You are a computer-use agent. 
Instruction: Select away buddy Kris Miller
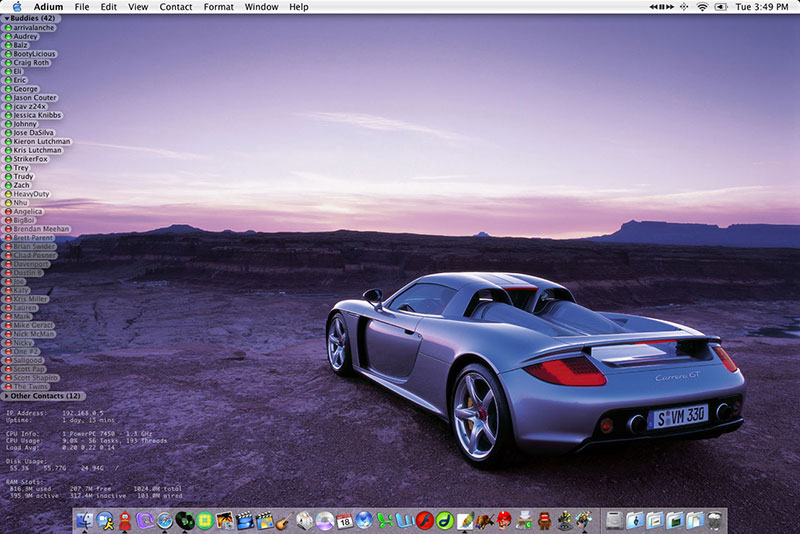coord(26,299)
